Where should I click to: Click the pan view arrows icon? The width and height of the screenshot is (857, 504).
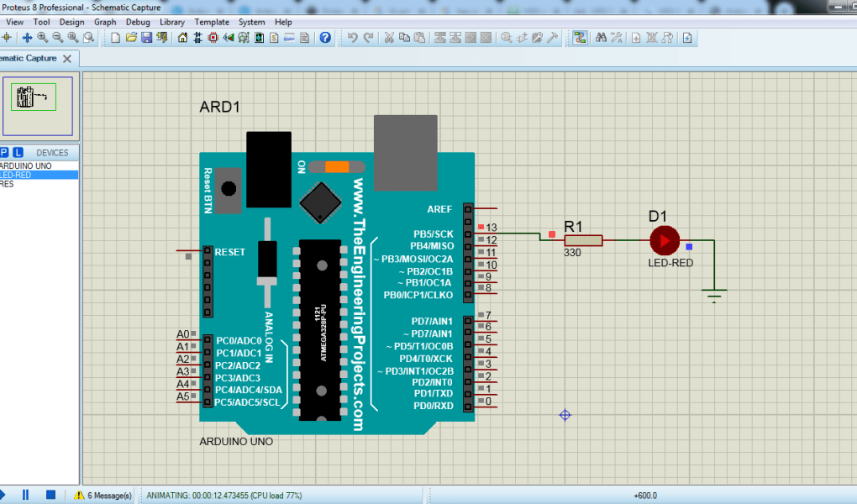(x=27, y=38)
